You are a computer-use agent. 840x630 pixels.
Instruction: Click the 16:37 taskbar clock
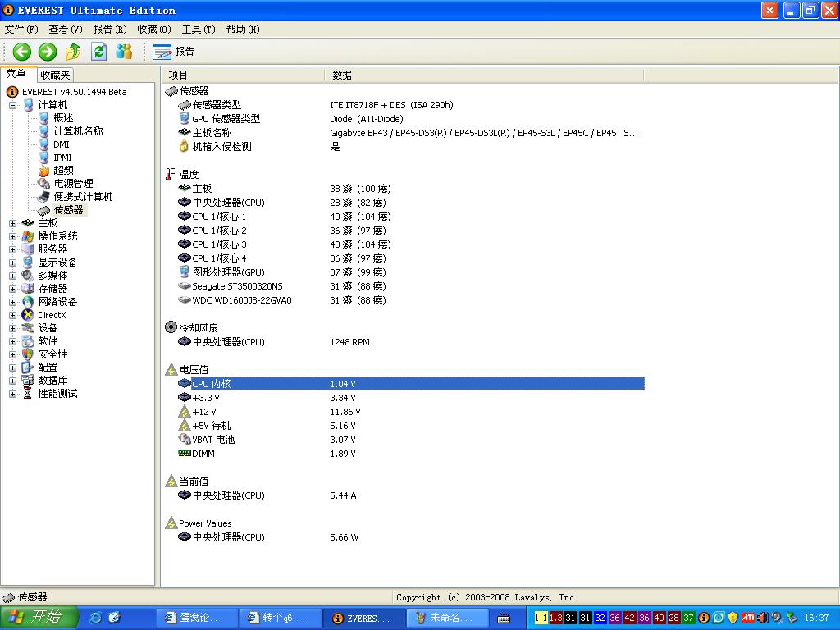pyautogui.click(x=816, y=618)
